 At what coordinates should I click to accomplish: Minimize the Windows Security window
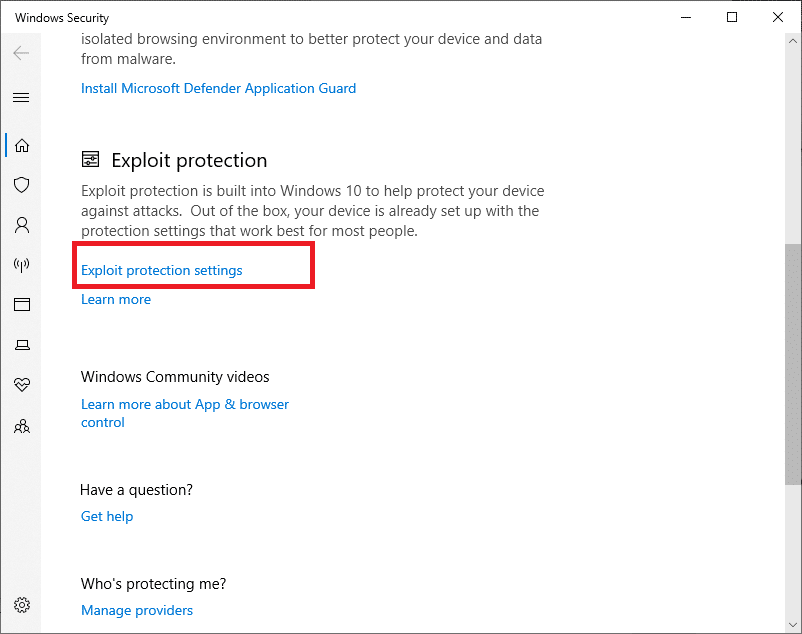click(x=687, y=17)
